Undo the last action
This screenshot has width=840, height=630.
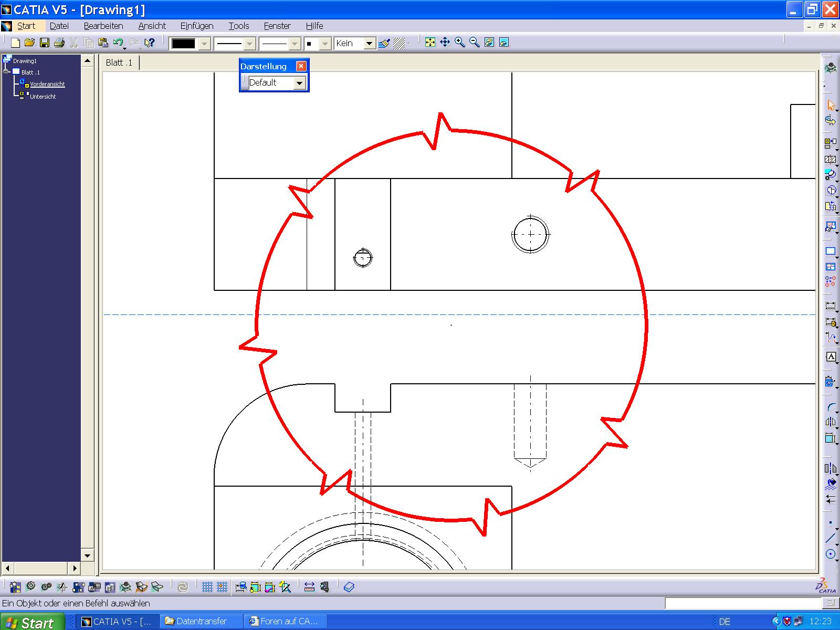[x=118, y=43]
